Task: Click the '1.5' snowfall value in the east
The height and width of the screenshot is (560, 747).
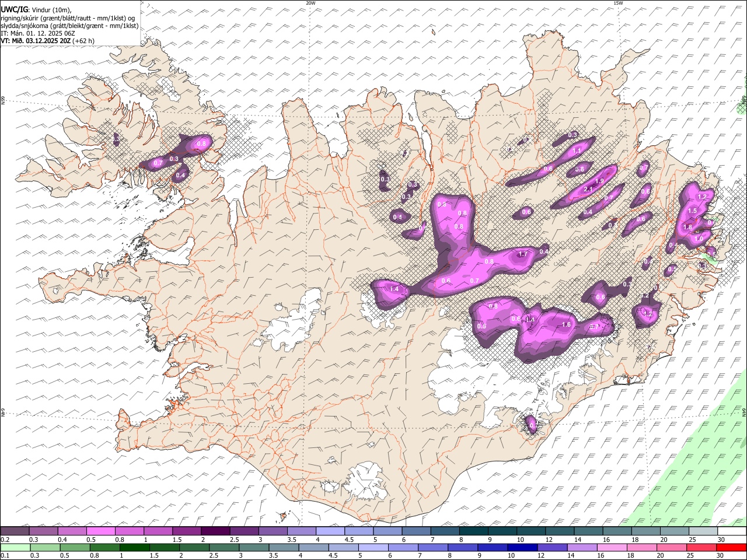Action: [693, 211]
